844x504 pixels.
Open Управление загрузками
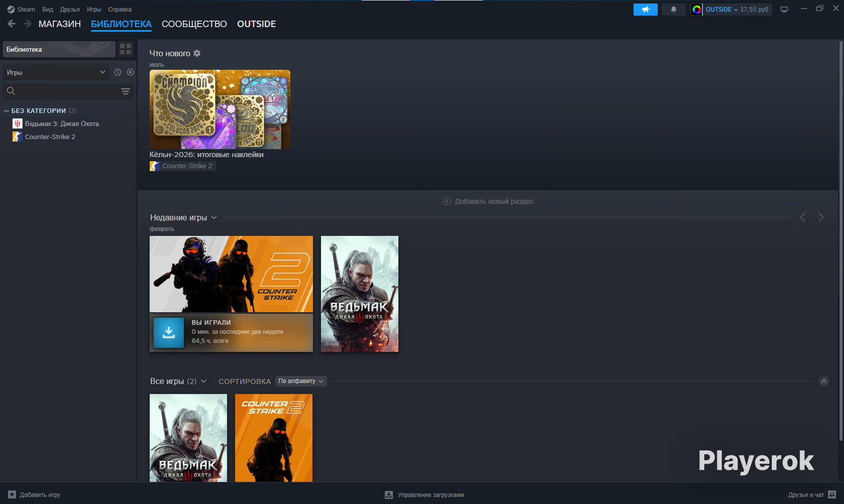coord(424,495)
